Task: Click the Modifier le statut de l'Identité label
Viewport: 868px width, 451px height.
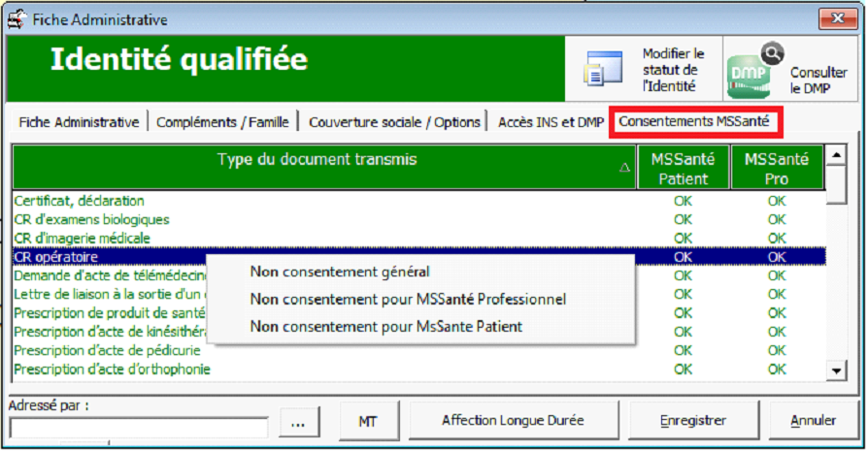Action: (x=672, y=70)
